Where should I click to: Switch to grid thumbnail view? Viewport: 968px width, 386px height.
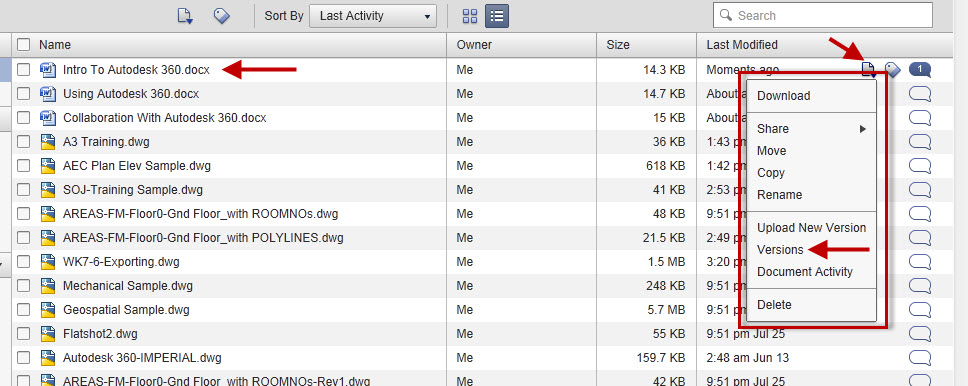(x=470, y=16)
